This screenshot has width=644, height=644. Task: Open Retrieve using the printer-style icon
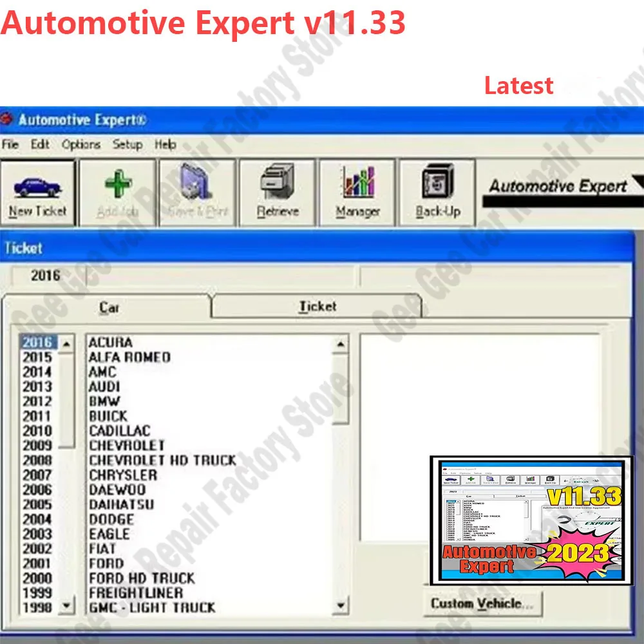tap(277, 182)
